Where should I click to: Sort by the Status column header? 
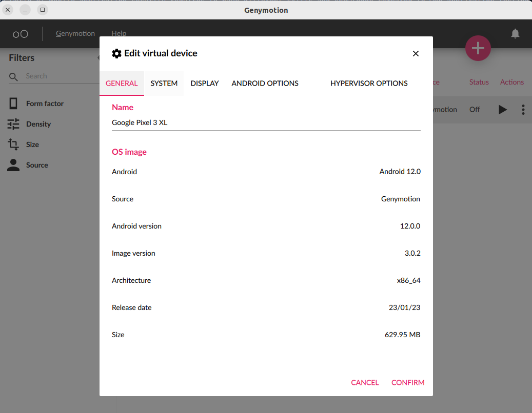tap(479, 82)
